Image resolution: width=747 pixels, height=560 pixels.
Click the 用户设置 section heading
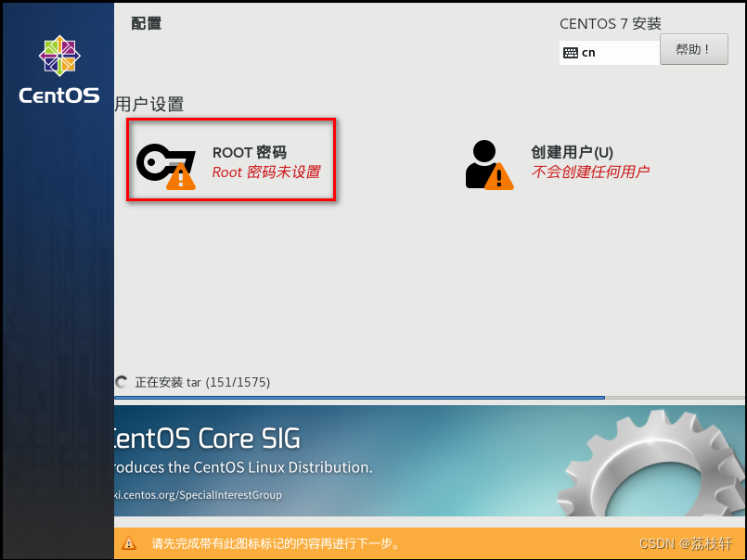pos(149,104)
